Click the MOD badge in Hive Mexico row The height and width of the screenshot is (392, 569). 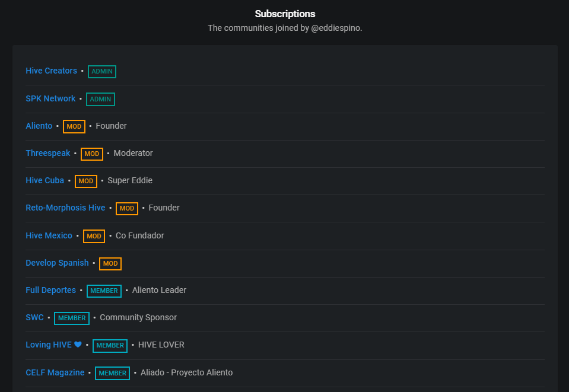click(94, 236)
